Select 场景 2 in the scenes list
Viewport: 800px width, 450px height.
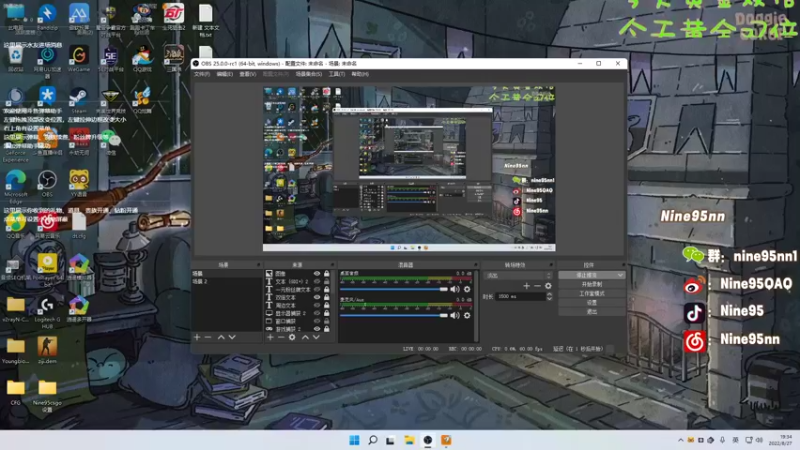click(x=227, y=282)
